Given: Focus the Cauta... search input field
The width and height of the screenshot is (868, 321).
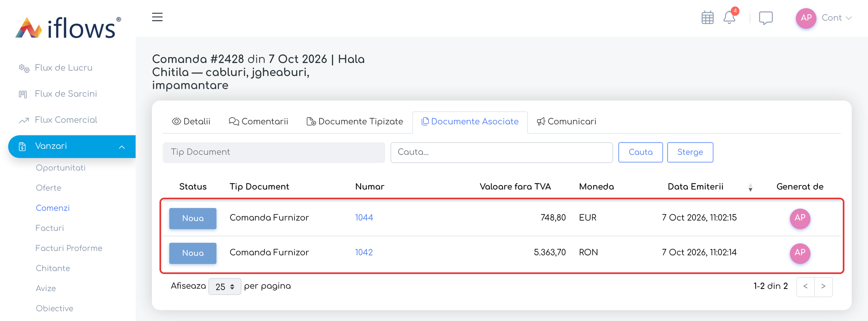Looking at the screenshot, I should [501, 152].
